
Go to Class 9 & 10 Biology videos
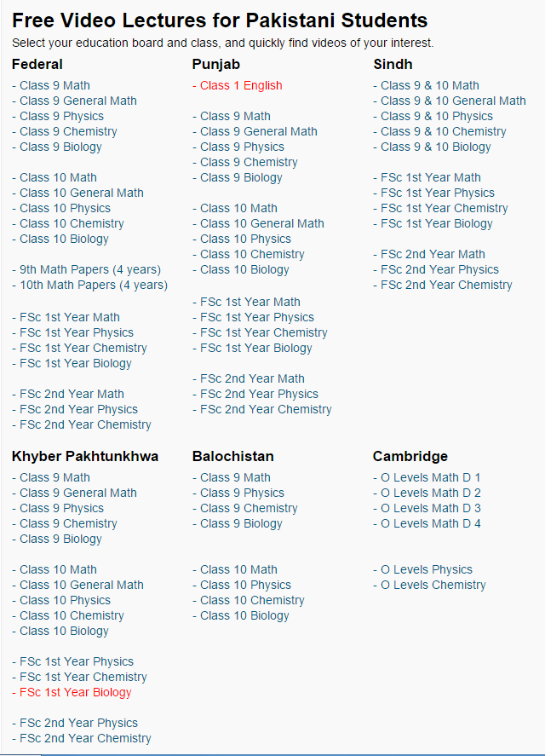(x=435, y=147)
